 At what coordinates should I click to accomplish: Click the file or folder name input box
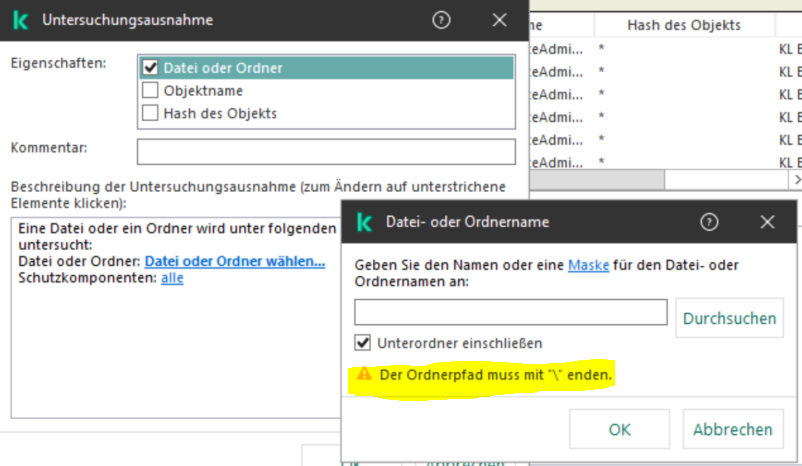tap(510, 312)
